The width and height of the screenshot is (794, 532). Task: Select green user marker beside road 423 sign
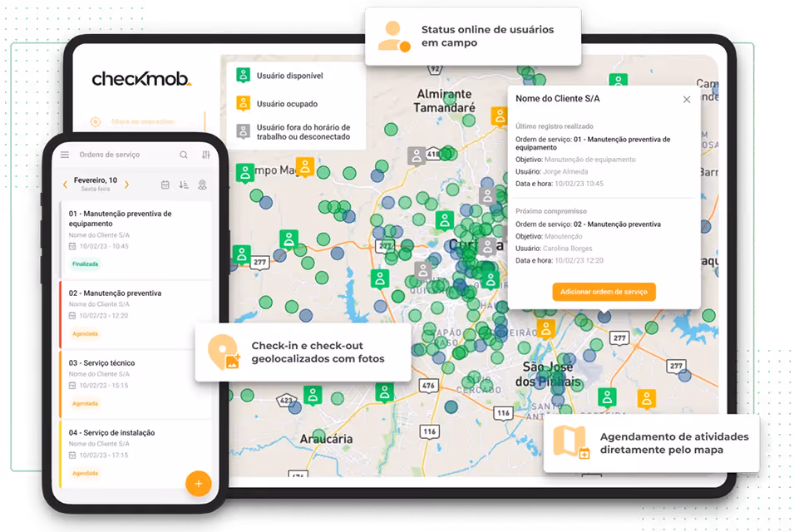click(x=313, y=395)
